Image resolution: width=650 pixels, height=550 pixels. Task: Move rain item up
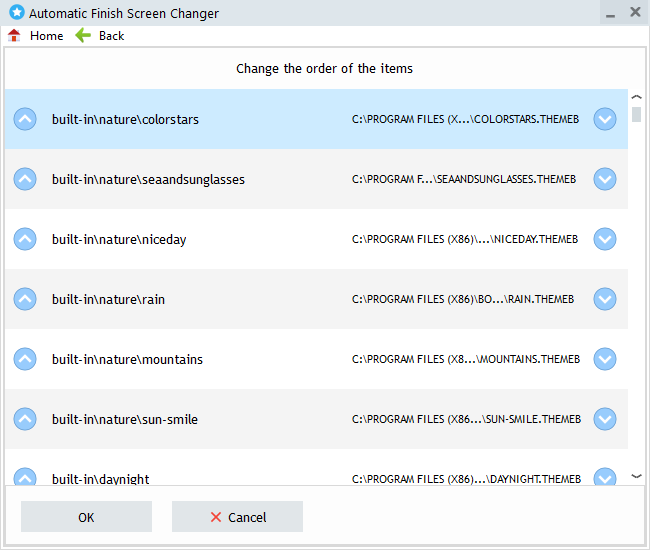click(x=25, y=299)
